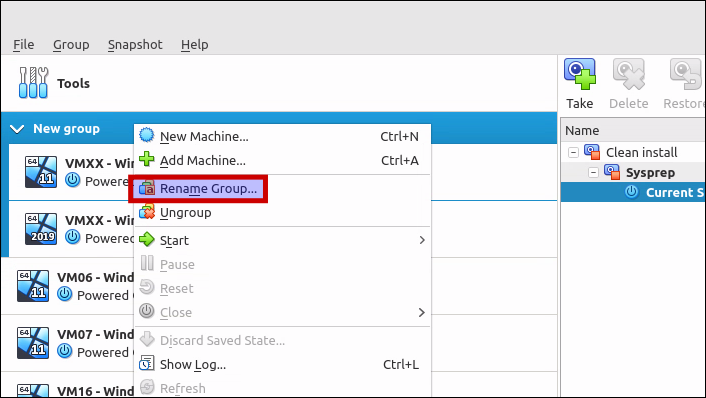Click the Ctrl+L shortcut text
Image resolution: width=706 pixels, height=398 pixels.
(x=401, y=364)
